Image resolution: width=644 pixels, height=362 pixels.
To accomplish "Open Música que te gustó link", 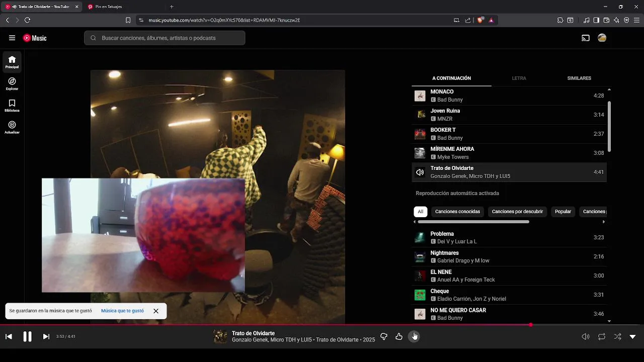I will point(122,311).
